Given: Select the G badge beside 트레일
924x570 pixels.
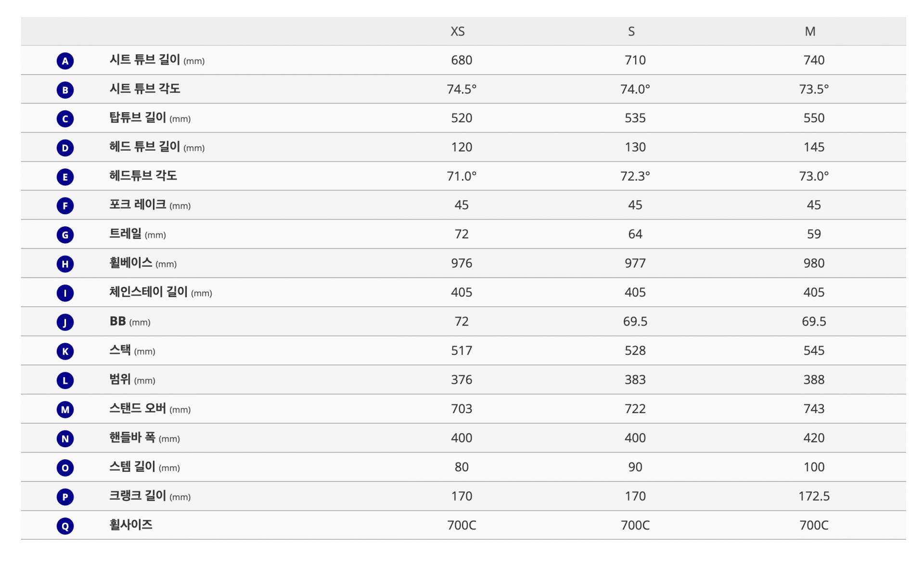Looking at the screenshot, I should pyautogui.click(x=65, y=235).
